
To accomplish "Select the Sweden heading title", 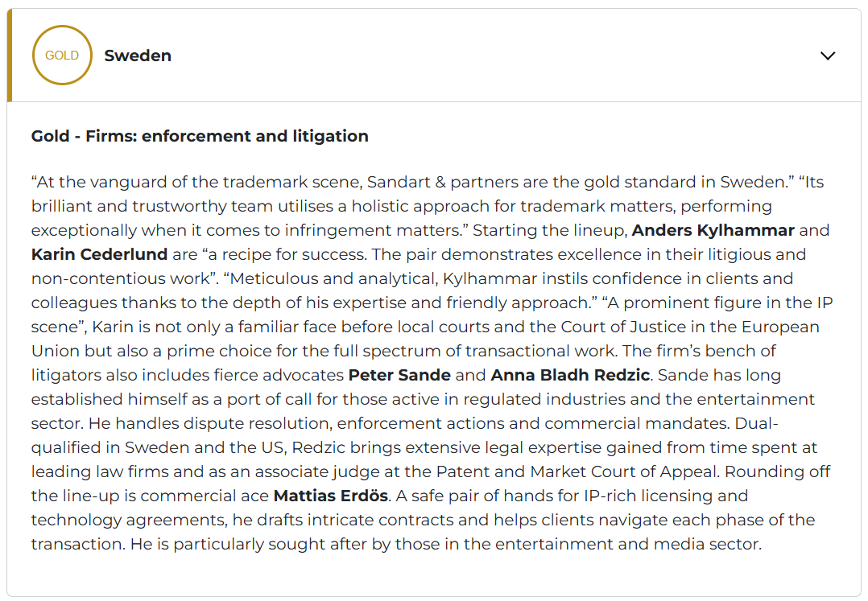I will click(x=138, y=56).
